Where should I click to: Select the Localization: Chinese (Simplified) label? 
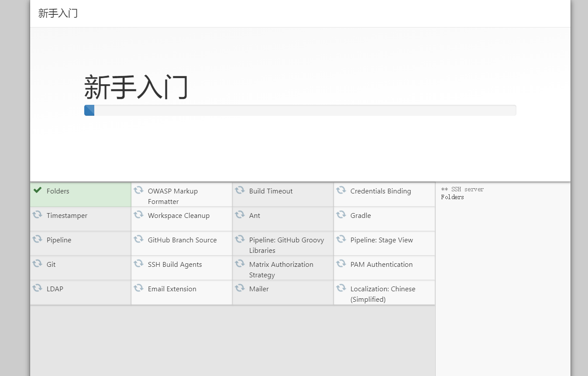383,294
